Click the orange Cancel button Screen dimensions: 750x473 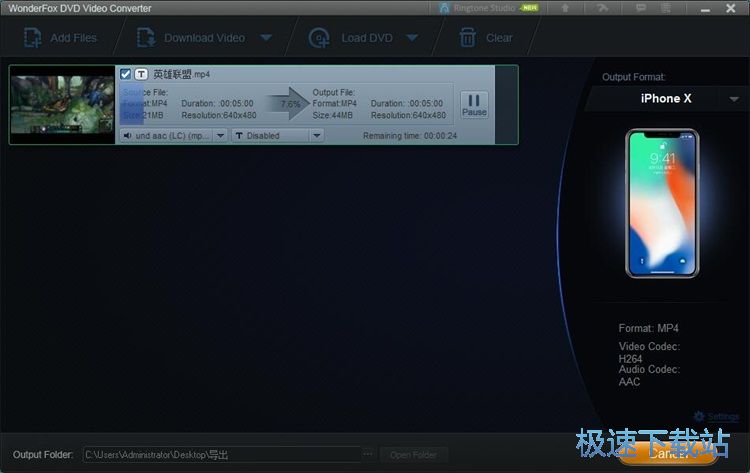click(669, 453)
